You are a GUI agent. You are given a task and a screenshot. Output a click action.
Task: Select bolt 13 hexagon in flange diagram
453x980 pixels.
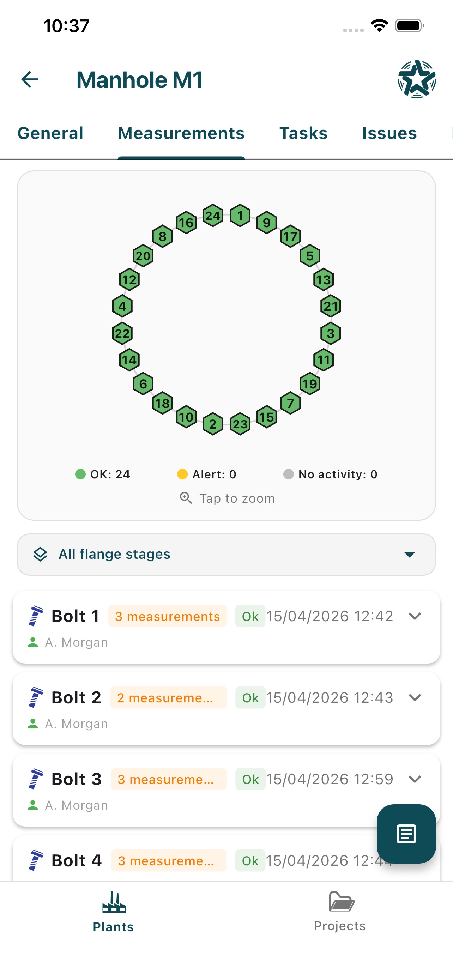pos(324,280)
